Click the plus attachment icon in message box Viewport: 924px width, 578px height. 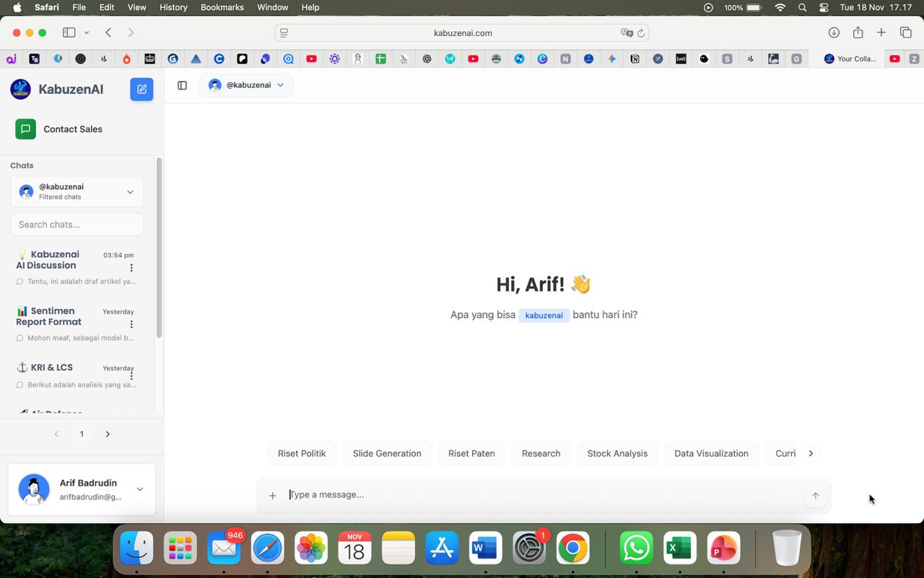[x=272, y=496]
